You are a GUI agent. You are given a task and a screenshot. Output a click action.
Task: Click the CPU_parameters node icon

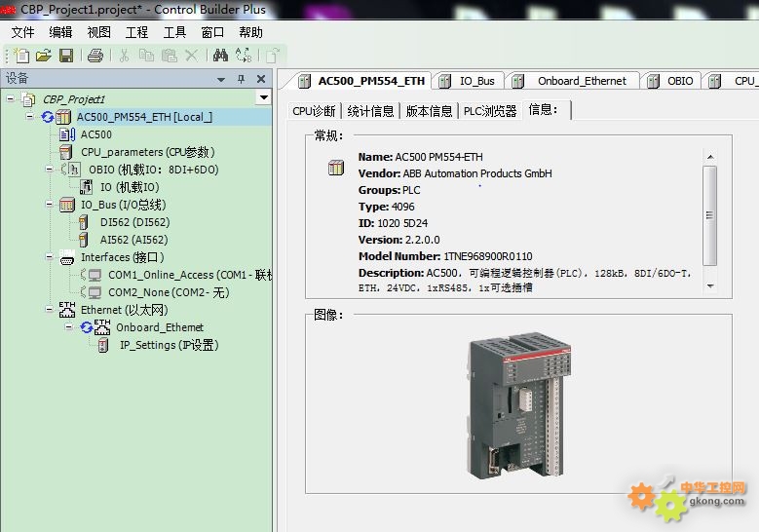click(x=66, y=152)
